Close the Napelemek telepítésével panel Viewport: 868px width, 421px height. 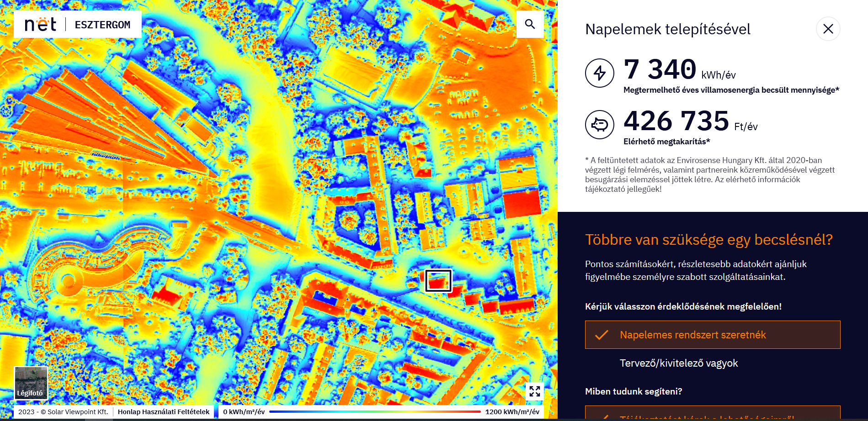point(828,29)
